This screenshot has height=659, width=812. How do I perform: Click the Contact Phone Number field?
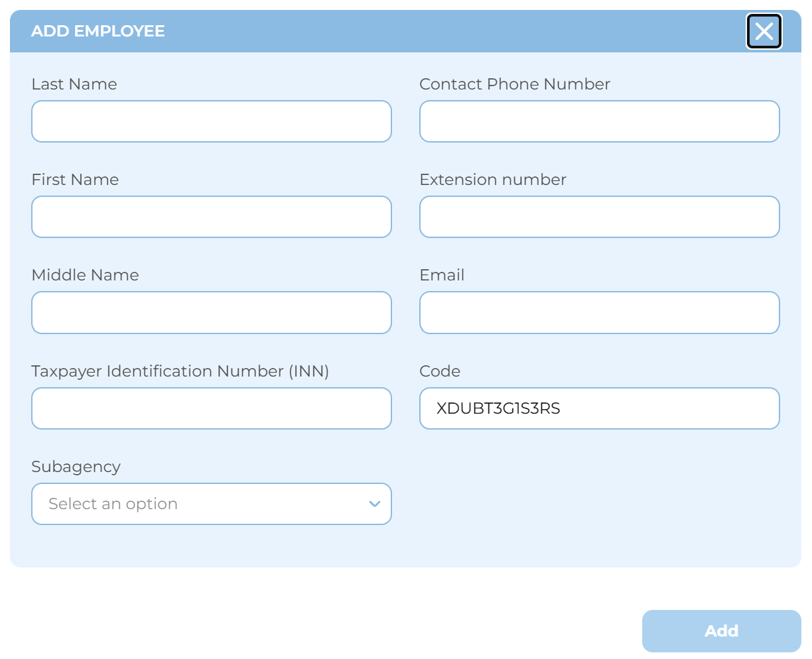click(x=599, y=121)
